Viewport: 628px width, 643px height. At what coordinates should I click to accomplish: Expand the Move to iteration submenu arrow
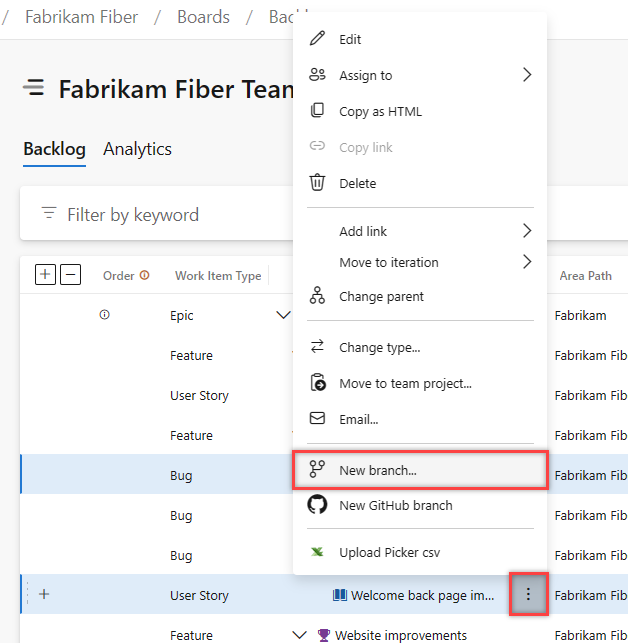527,262
